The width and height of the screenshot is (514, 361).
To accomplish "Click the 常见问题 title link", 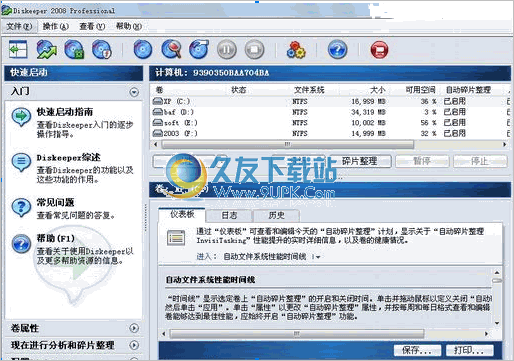I will [x=55, y=202].
